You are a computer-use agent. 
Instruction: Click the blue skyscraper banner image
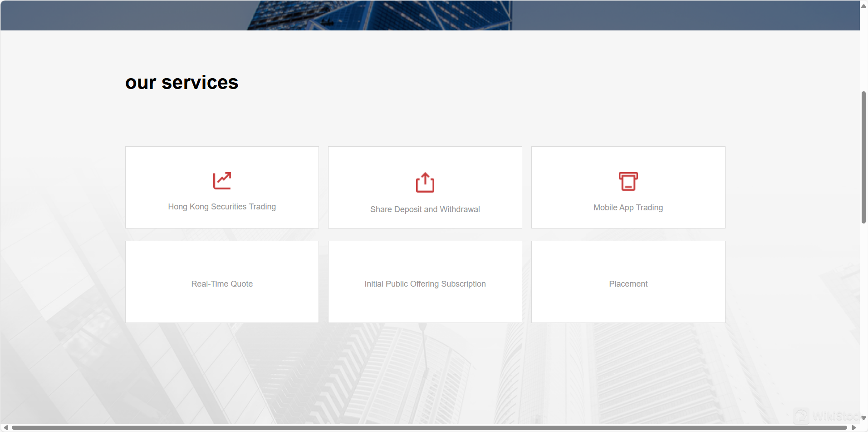coord(379,15)
